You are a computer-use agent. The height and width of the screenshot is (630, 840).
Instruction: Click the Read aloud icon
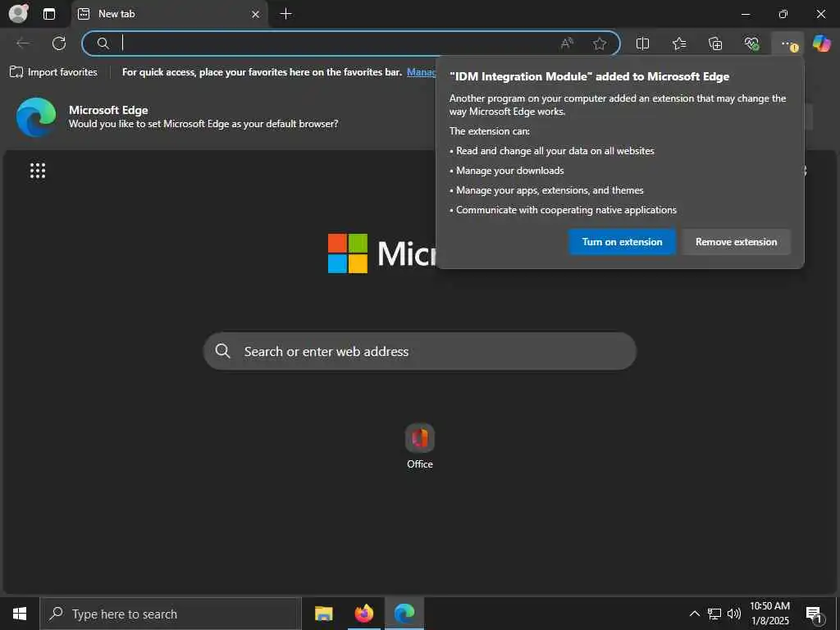pyautogui.click(x=567, y=43)
